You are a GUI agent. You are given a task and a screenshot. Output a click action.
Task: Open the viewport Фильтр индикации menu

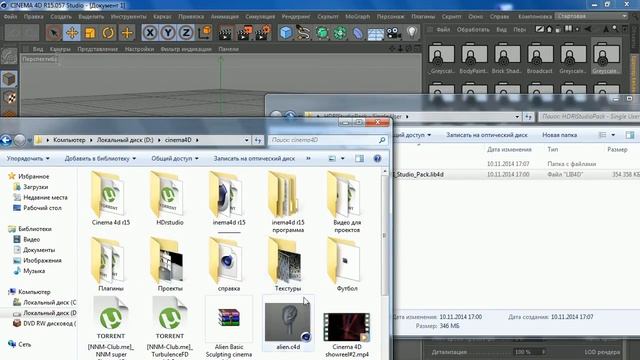point(186,49)
